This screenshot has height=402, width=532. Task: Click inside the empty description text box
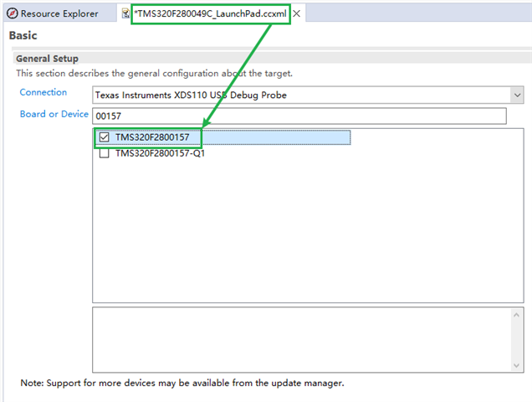tap(302, 340)
